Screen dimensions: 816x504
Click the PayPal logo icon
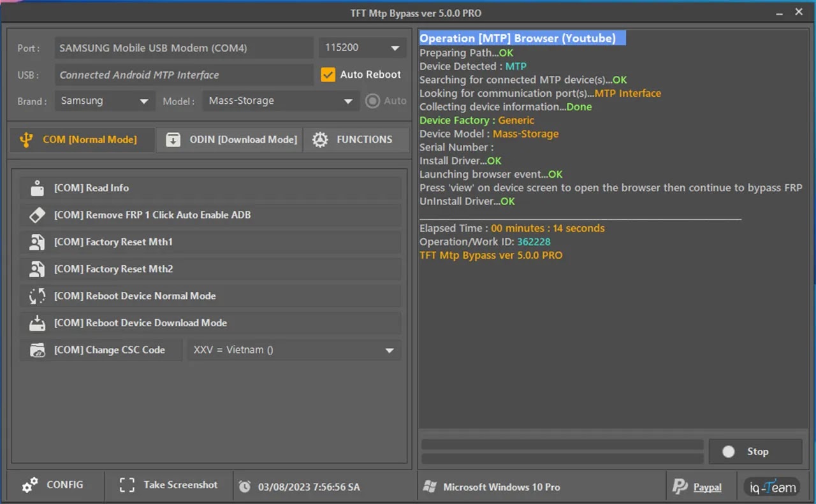[x=680, y=487]
